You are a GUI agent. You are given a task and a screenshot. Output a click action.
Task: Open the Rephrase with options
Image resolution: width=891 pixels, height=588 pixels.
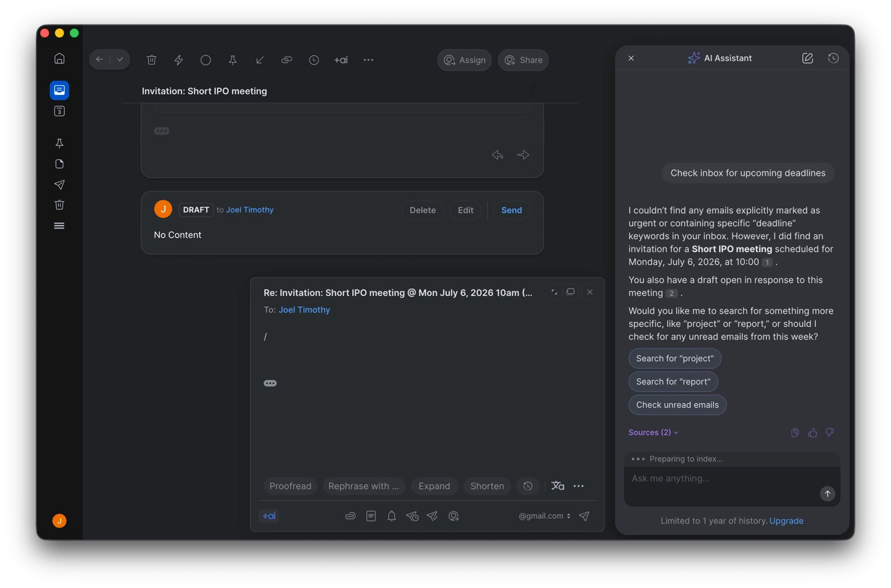(364, 487)
